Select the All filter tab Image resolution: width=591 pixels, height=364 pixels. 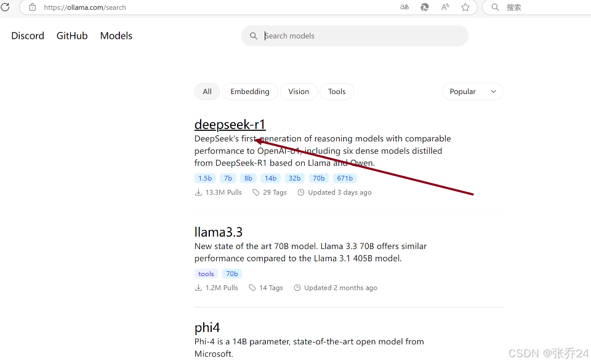coord(207,92)
